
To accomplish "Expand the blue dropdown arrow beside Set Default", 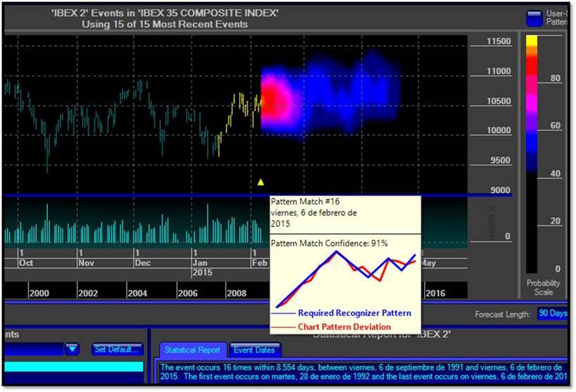I will [x=72, y=348].
